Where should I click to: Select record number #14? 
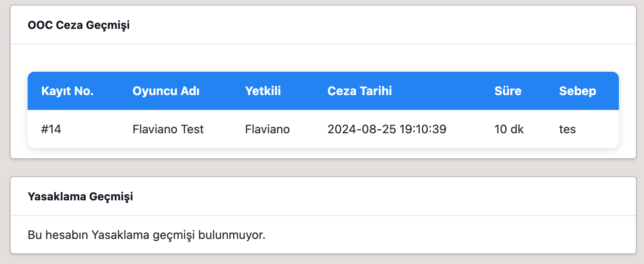click(x=51, y=129)
